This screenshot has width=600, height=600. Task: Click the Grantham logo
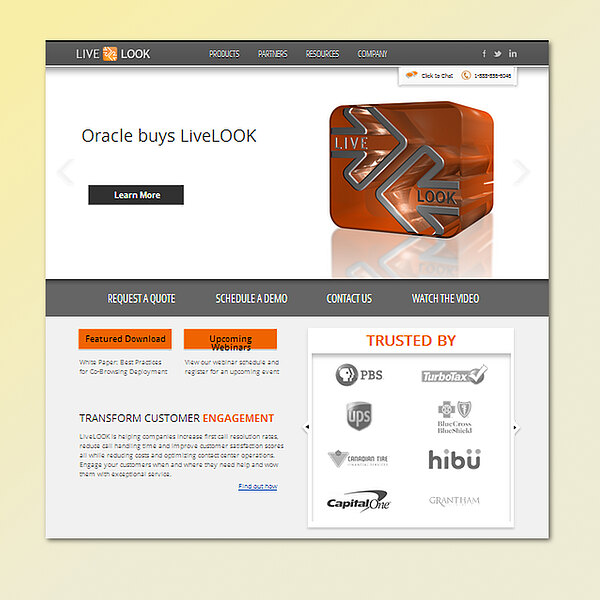pyautogui.click(x=454, y=501)
